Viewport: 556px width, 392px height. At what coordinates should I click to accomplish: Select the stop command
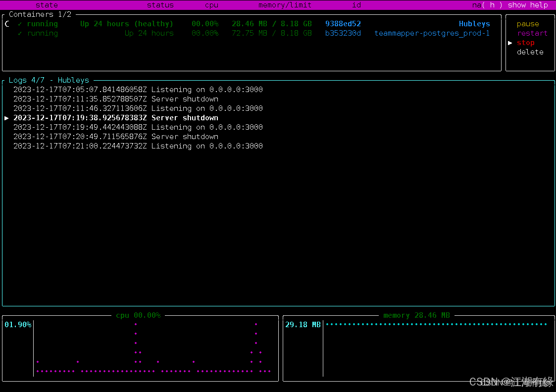pyautogui.click(x=525, y=43)
